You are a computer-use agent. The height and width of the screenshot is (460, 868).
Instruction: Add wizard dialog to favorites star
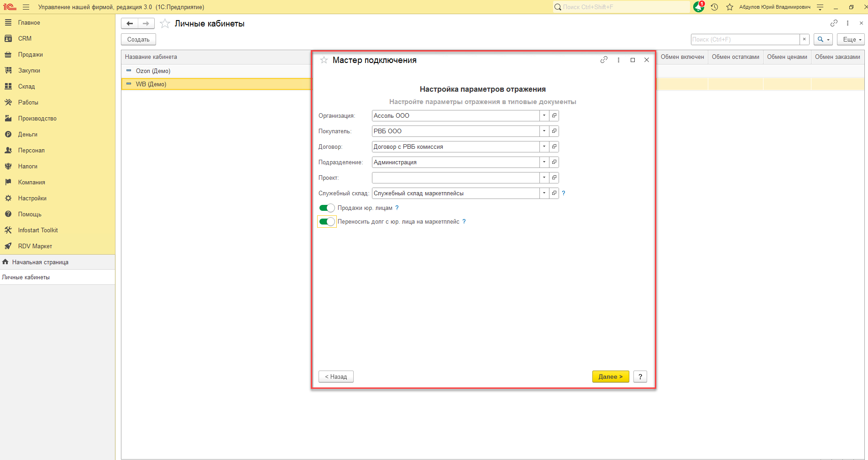(324, 60)
